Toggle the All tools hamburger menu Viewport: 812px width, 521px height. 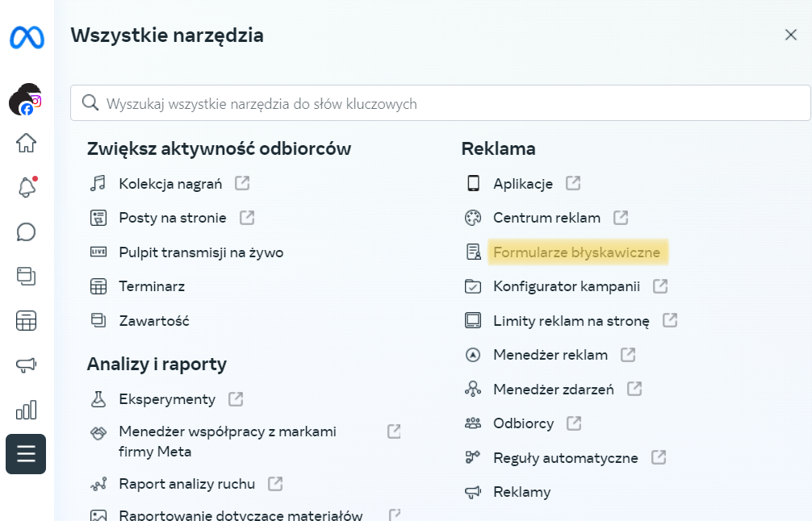pyautogui.click(x=26, y=454)
